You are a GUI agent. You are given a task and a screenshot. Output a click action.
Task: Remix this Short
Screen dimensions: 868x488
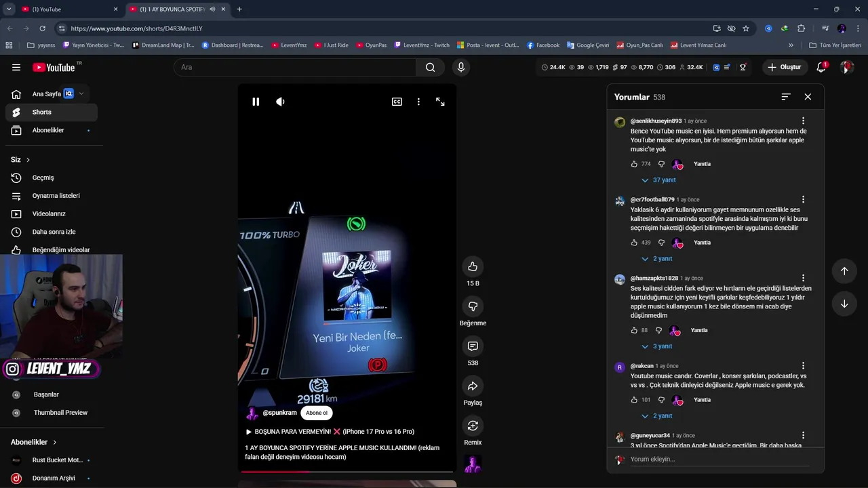473,426
